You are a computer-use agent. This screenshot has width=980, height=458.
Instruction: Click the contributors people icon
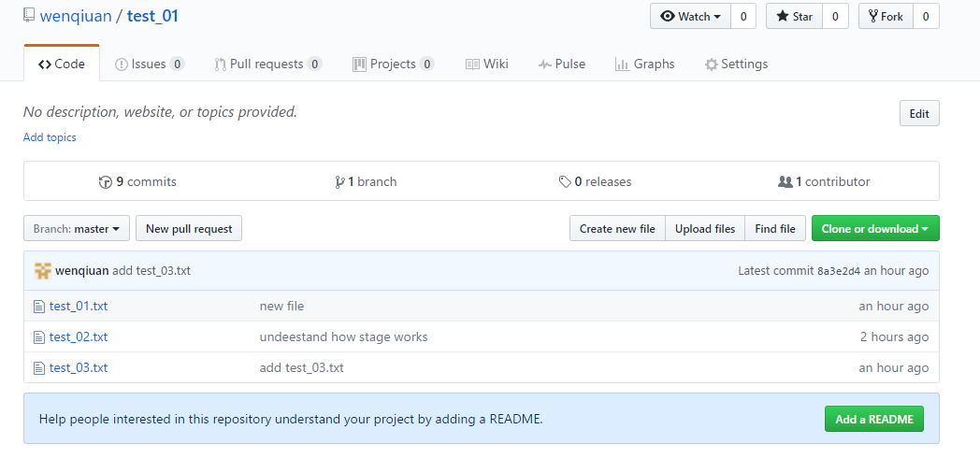[x=785, y=182]
